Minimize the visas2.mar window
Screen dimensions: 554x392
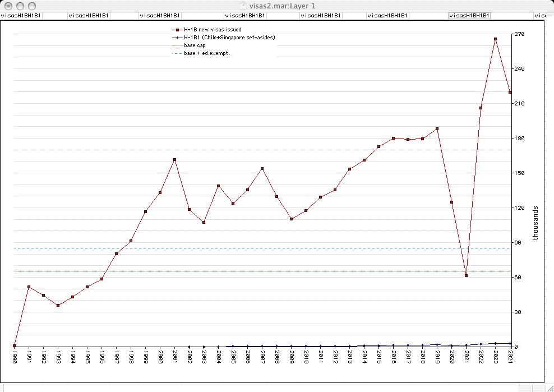click(x=19, y=5)
